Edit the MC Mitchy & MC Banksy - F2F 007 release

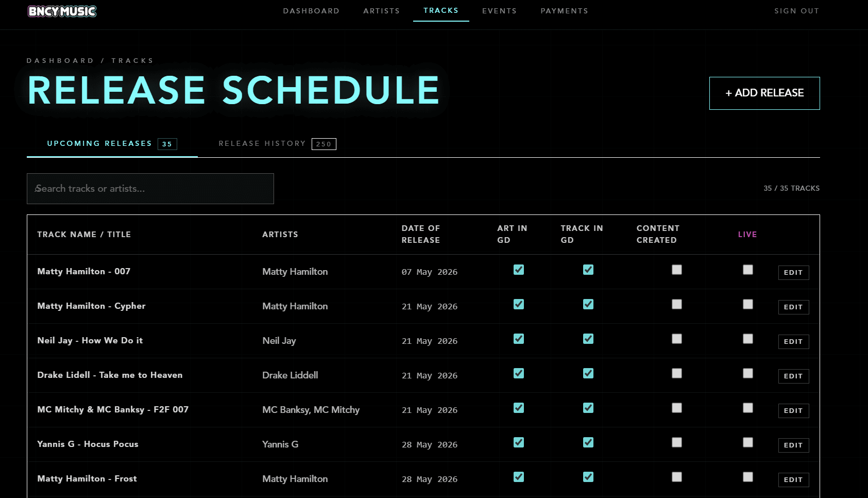tap(793, 410)
